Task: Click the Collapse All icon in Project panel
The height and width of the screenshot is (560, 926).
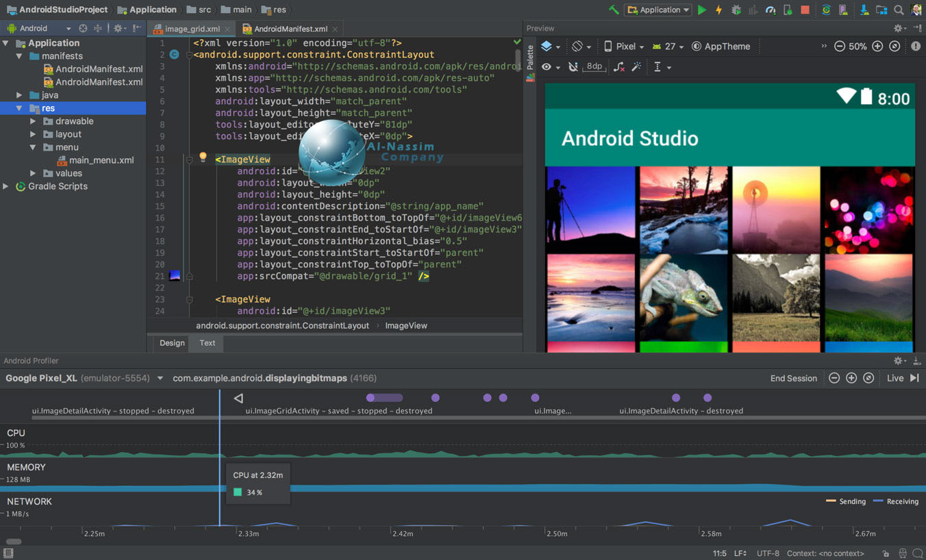Action: point(98,28)
